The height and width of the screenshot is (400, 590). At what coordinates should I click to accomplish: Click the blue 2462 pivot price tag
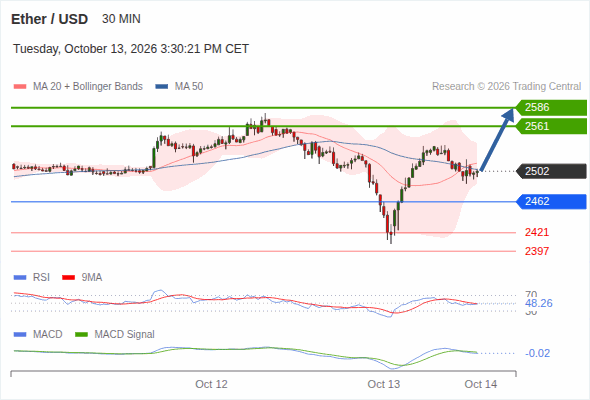[x=551, y=201]
